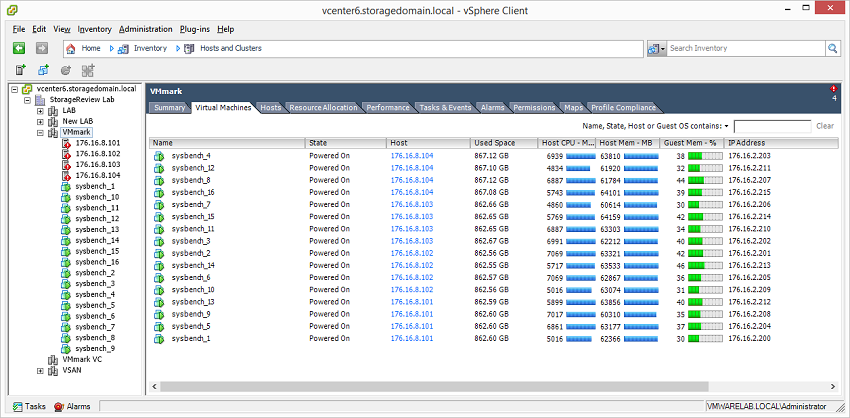
Task: Click the Search Inventory field
Action: (x=746, y=48)
